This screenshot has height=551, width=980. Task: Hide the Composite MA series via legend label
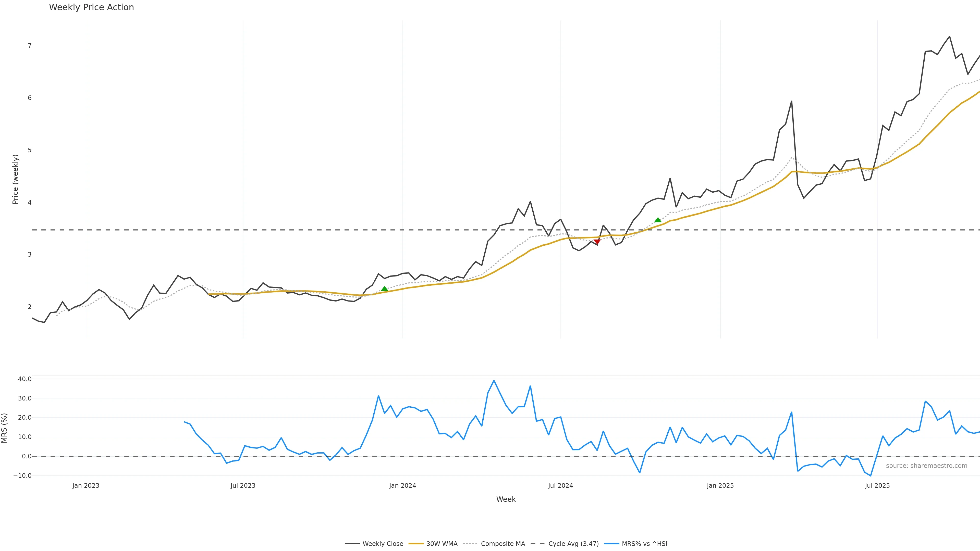pyautogui.click(x=503, y=544)
